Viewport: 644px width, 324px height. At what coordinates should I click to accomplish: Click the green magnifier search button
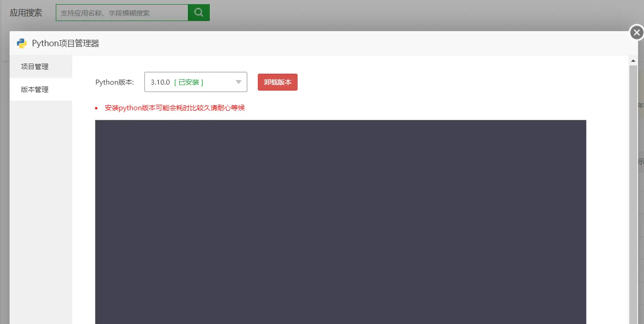tap(198, 13)
